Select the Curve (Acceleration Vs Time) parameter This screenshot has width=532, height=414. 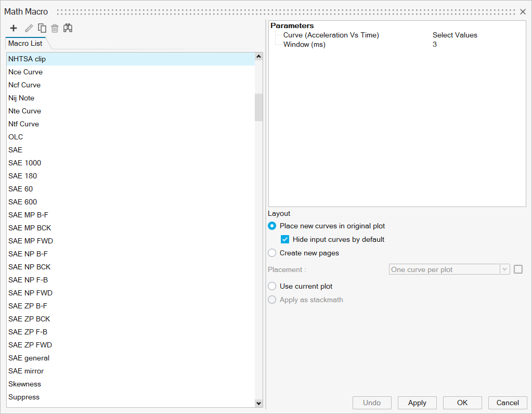coord(331,35)
